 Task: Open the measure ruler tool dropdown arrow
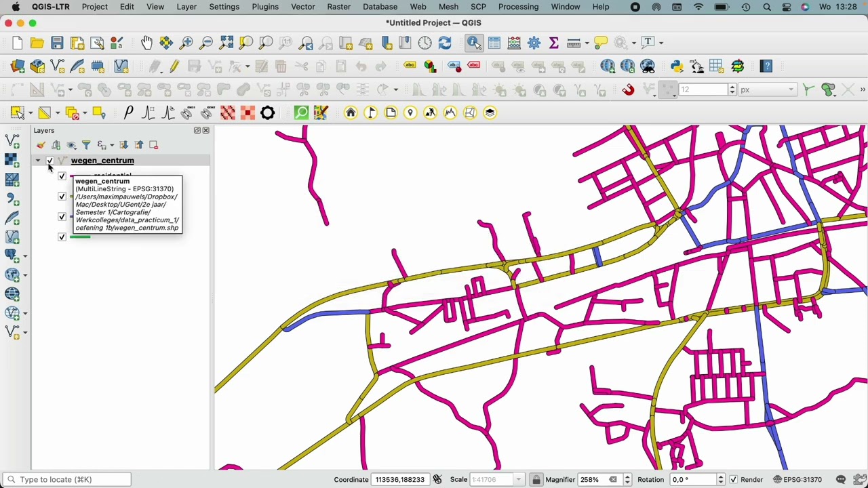pos(587,43)
